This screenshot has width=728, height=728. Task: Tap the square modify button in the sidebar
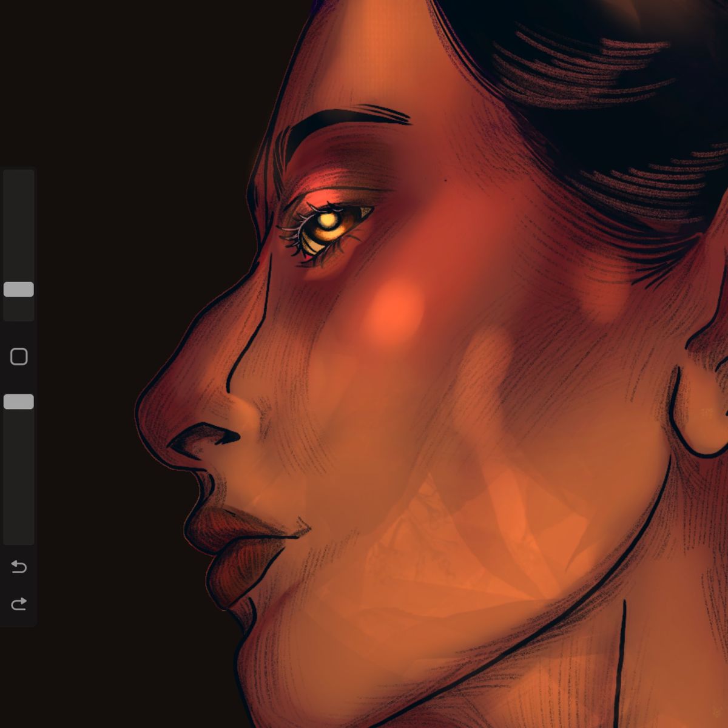coord(19,357)
